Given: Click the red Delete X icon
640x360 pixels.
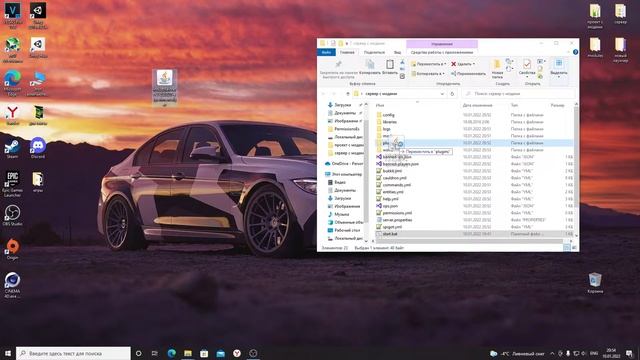Looking at the screenshot, I should (453, 64).
